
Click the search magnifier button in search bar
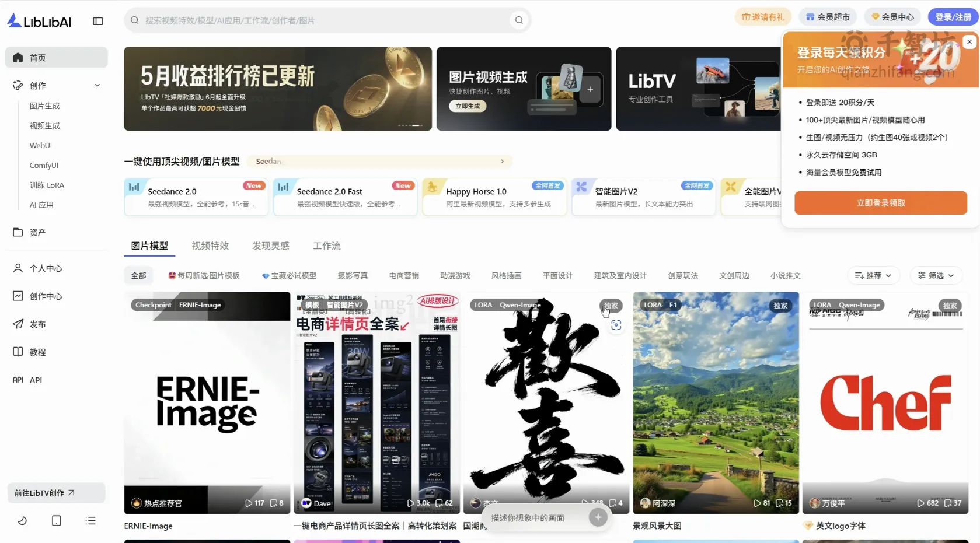519,20
